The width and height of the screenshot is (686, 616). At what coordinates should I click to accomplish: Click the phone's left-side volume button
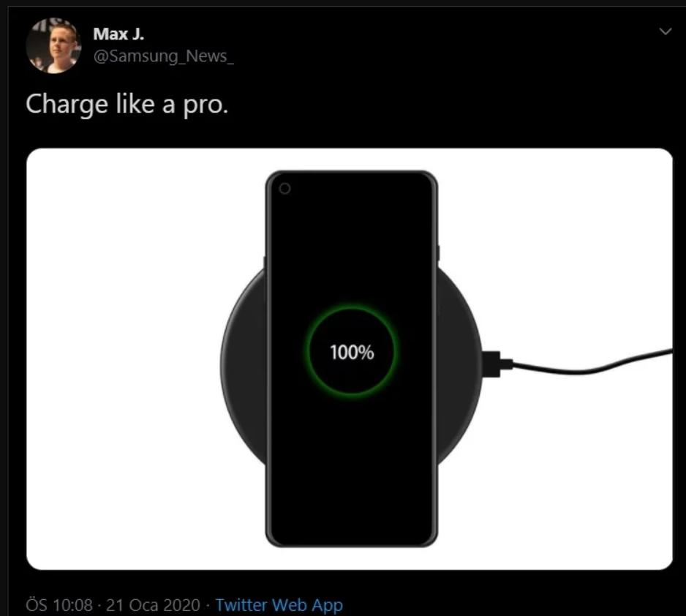(x=264, y=263)
